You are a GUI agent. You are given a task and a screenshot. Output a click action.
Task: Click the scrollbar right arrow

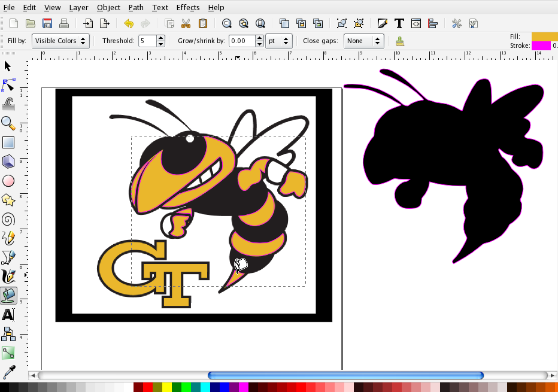tap(552, 375)
